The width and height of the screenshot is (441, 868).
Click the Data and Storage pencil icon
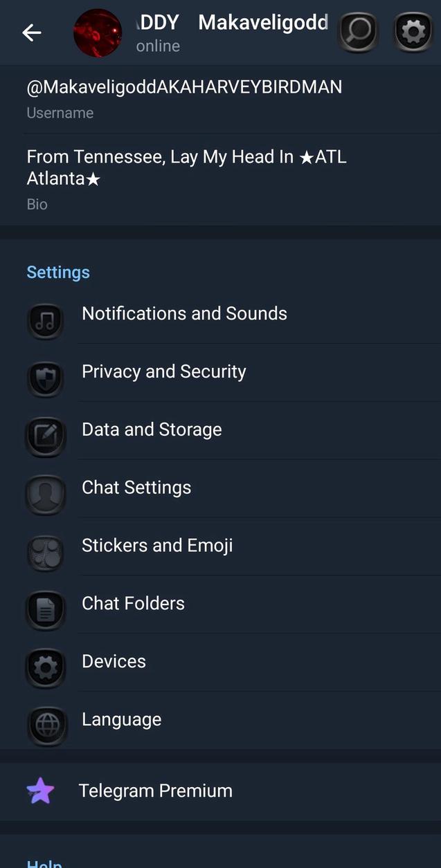[45, 436]
